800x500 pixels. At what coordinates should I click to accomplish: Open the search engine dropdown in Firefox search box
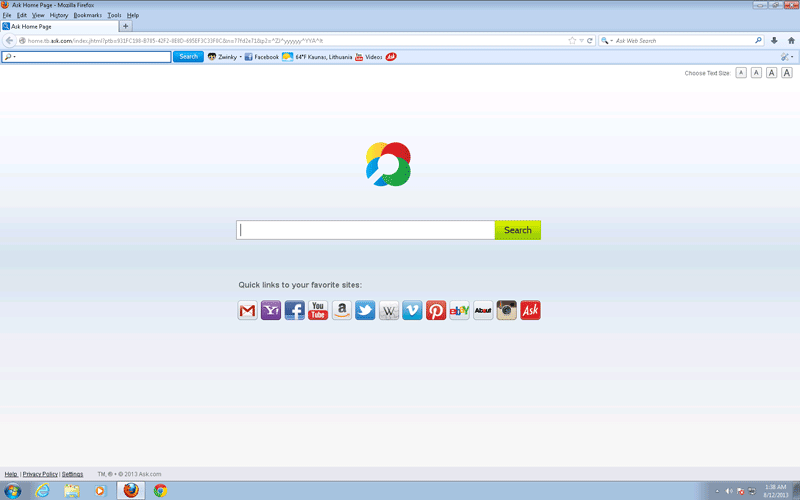[607, 41]
